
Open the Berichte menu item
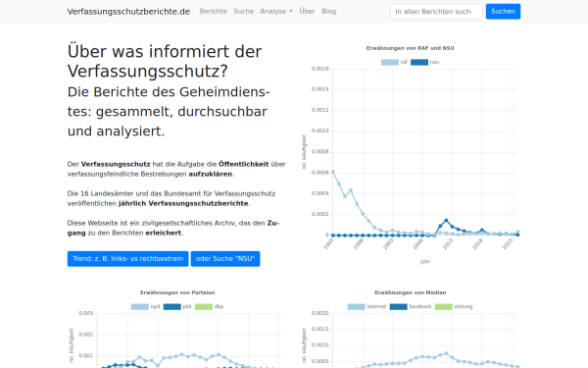click(x=214, y=11)
